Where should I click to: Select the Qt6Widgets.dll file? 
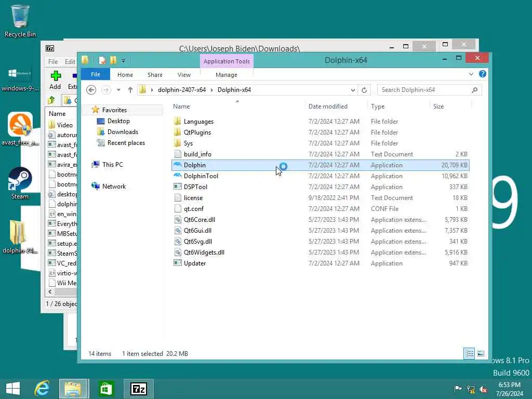320,252
